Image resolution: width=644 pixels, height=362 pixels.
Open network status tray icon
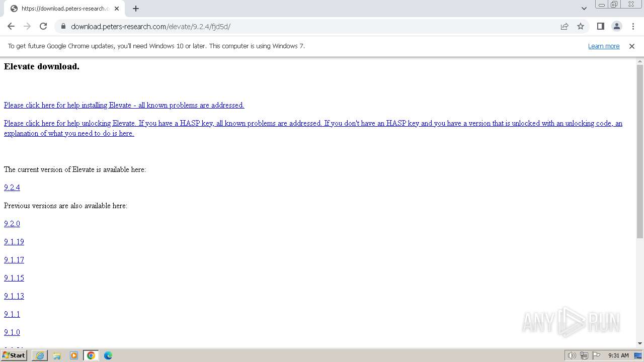584,355
